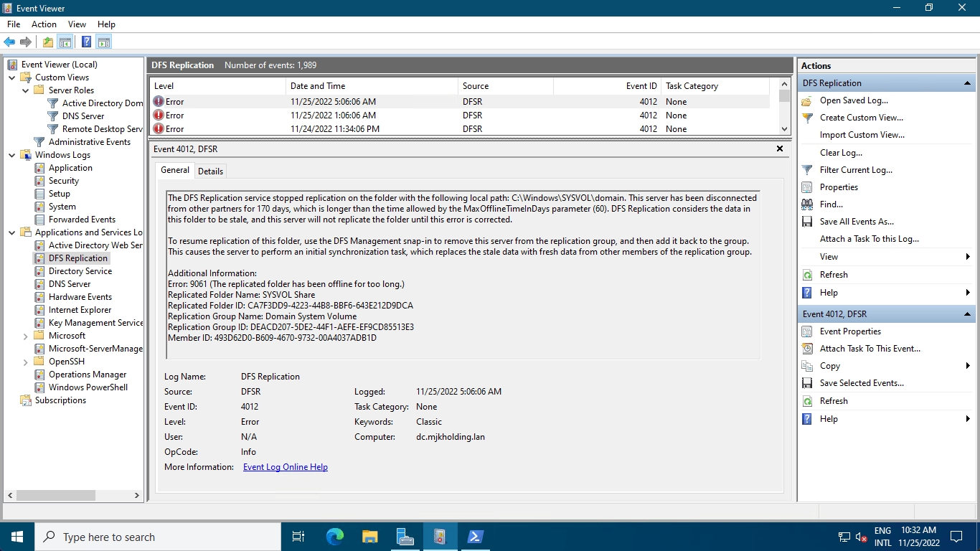This screenshot has width=980, height=551.
Task: Open Forwarded Events log
Action: point(82,220)
